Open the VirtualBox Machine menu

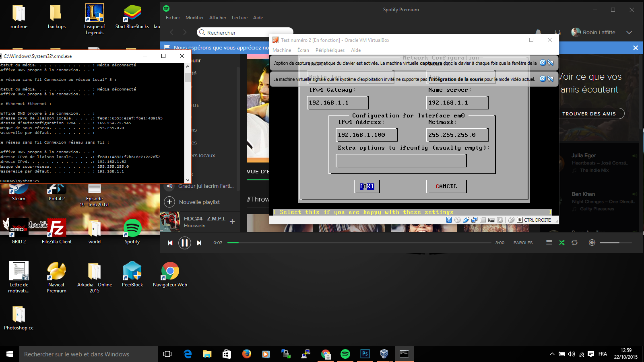pyautogui.click(x=282, y=50)
